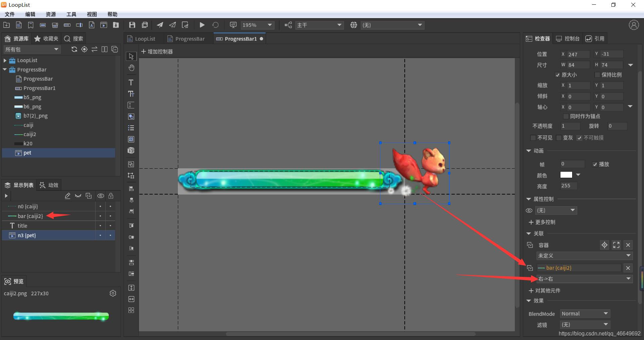This screenshot has height=340, width=644.
Task: Open the 主干 branch dropdown
Action: click(319, 25)
